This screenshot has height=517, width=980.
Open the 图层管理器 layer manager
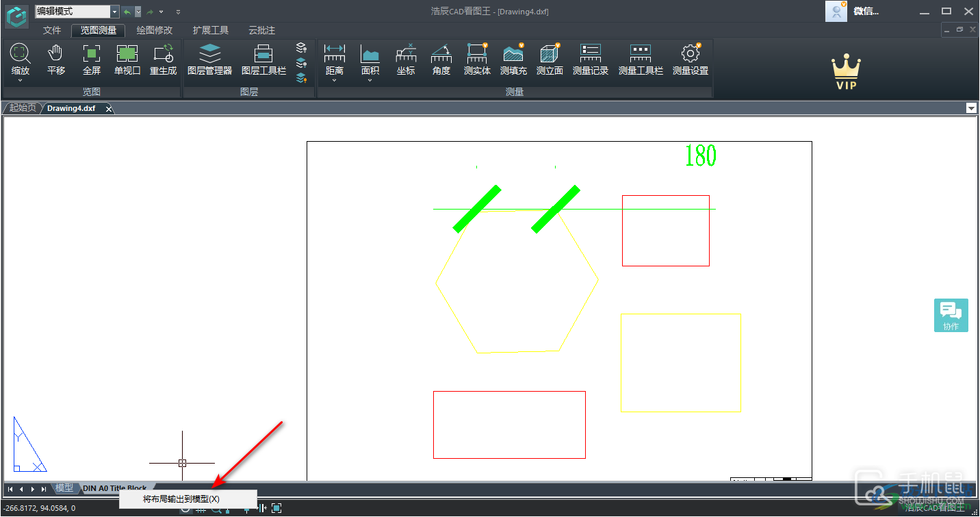209,59
